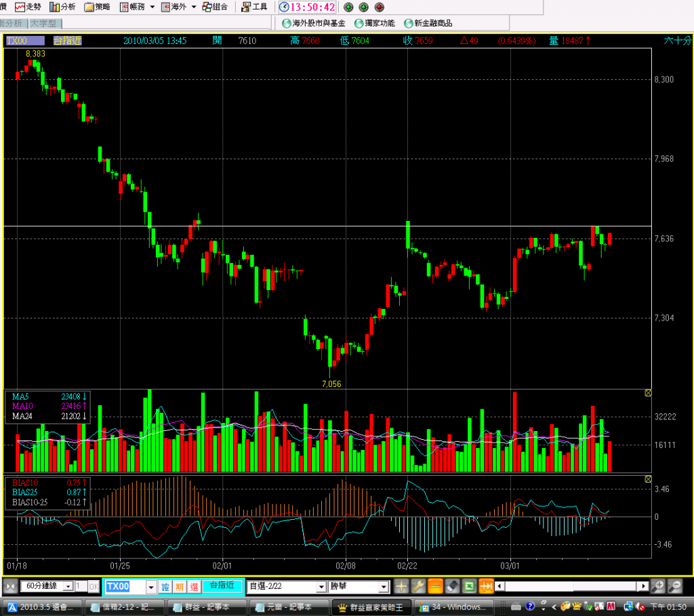Expand the 帳務 dropdown arrow
694x616 pixels.
point(152,7)
